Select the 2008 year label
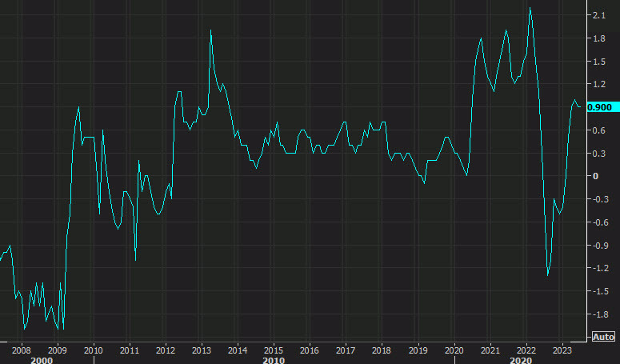 [x=22, y=350]
